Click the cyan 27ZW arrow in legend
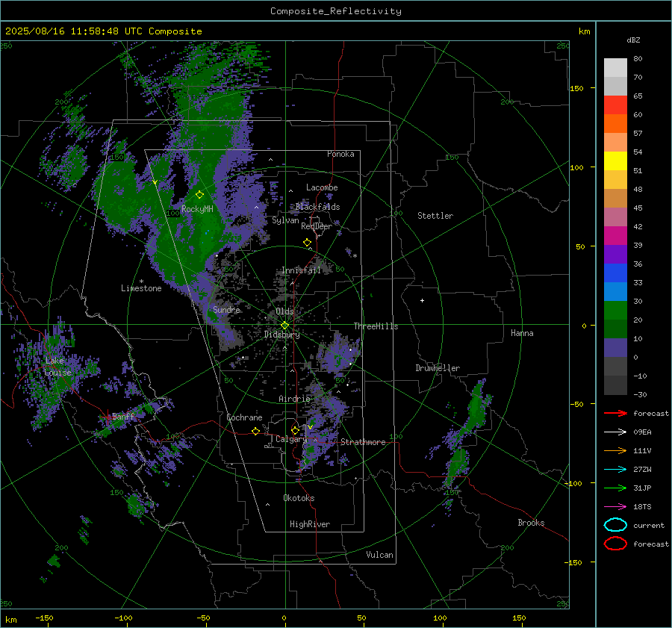 [615, 470]
